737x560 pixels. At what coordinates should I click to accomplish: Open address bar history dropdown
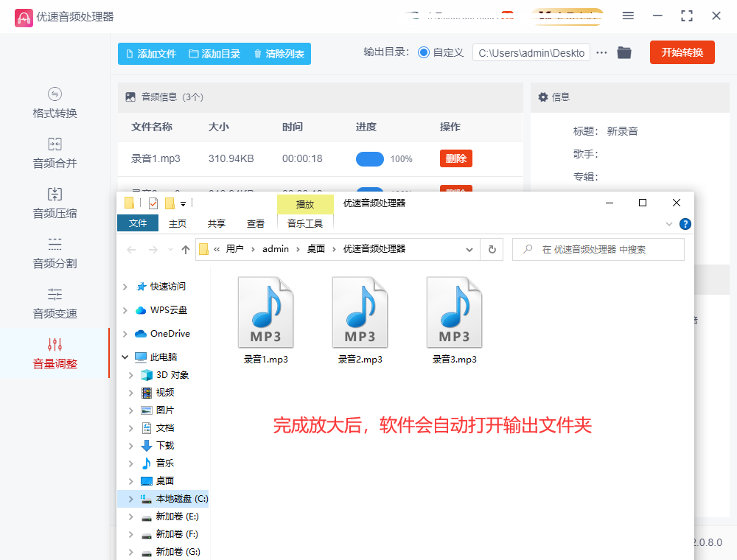coord(469,250)
